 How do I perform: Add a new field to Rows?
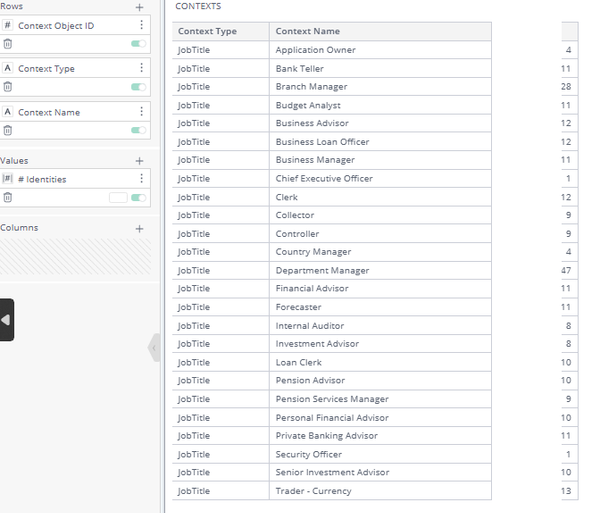coord(140,7)
